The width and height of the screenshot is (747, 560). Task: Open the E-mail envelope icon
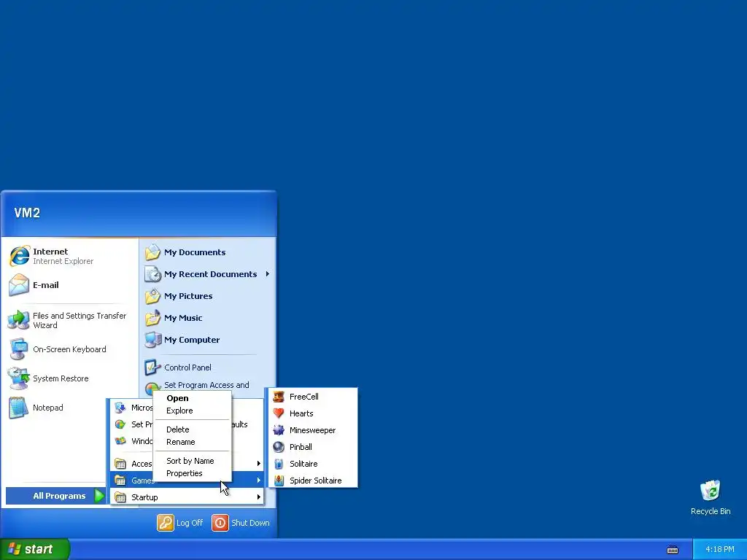(x=19, y=285)
